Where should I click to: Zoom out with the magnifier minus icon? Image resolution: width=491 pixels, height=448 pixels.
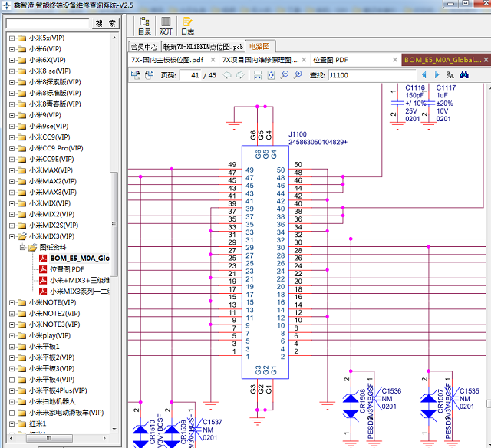click(285, 75)
